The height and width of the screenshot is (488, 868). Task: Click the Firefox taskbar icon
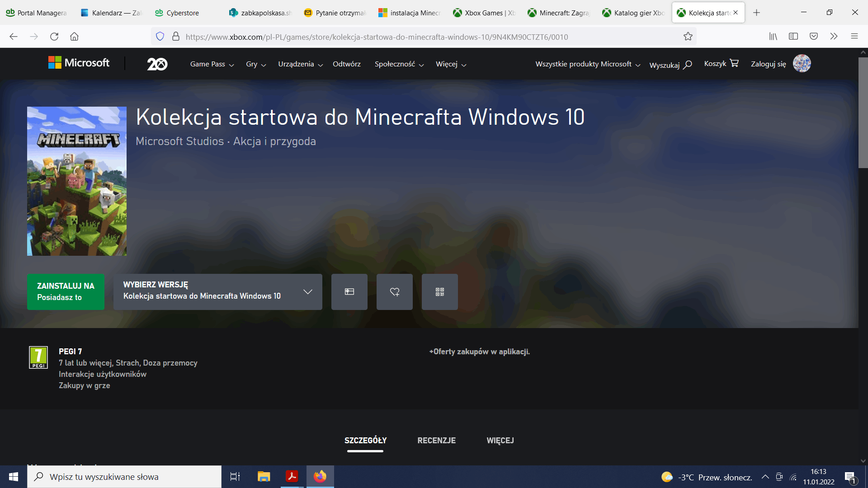point(320,477)
